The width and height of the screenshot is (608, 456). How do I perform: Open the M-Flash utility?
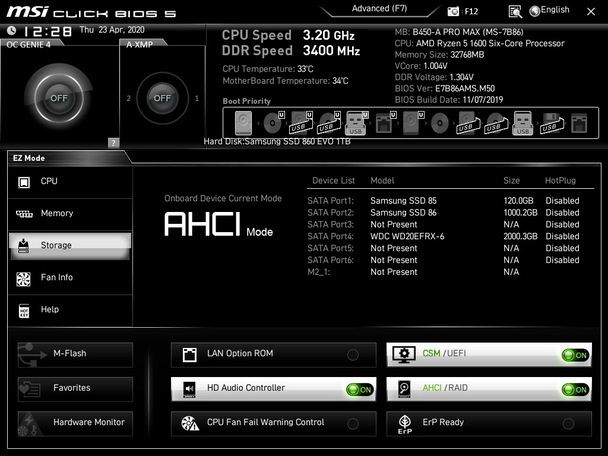[74, 354]
